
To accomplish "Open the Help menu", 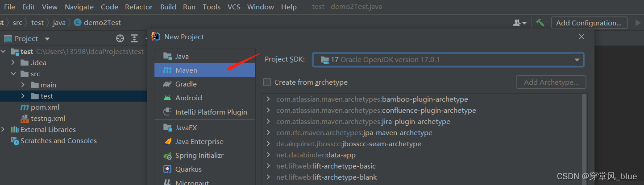I will (x=289, y=7).
